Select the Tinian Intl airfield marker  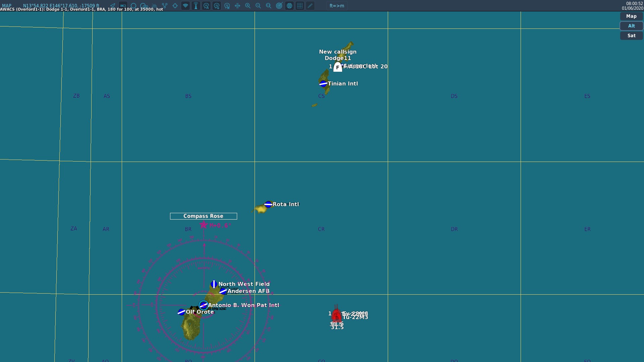(x=323, y=84)
